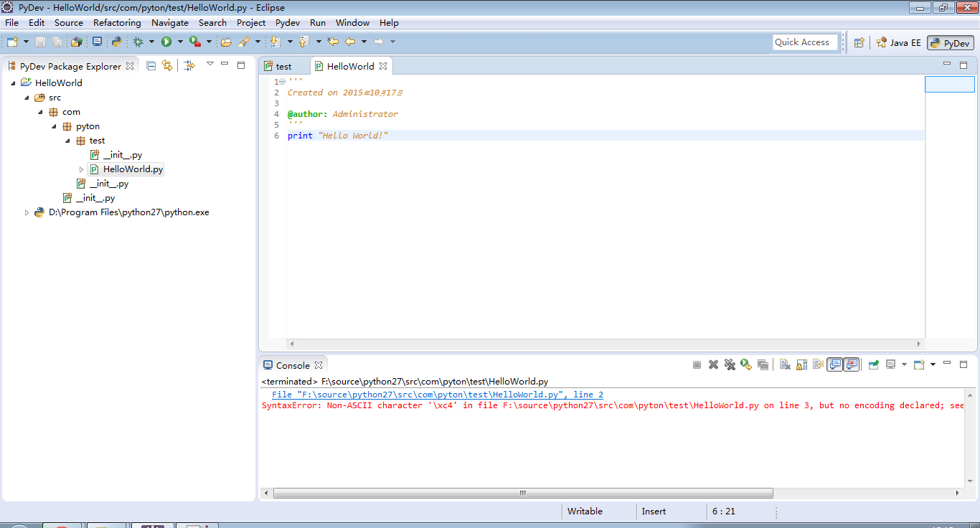Switch to PyDev perspective button
This screenshot has width=980, height=528.
point(952,43)
